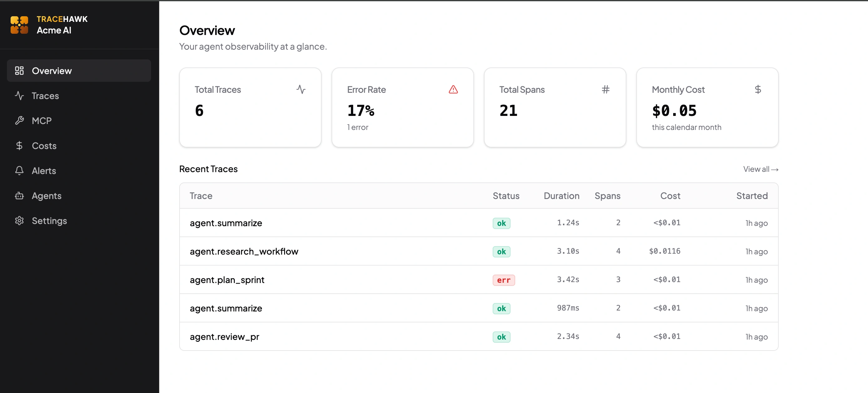
Task: Click the Settings gear icon
Action: click(19, 221)
